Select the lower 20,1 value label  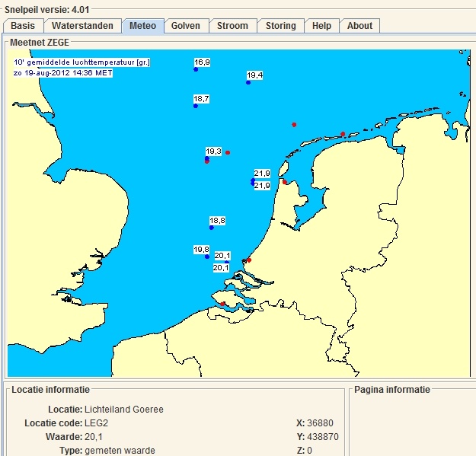point(221,268)
